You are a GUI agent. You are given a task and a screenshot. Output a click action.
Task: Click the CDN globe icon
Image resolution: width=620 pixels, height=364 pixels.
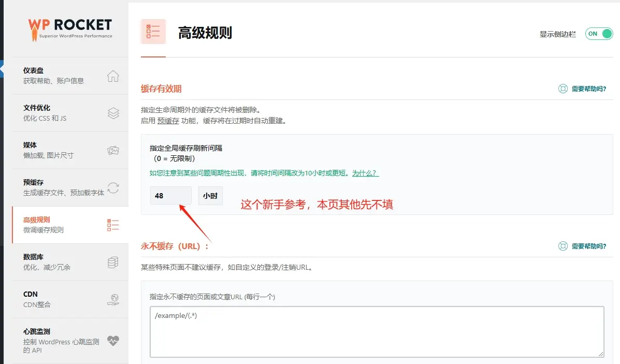click(x=113, y=300)
